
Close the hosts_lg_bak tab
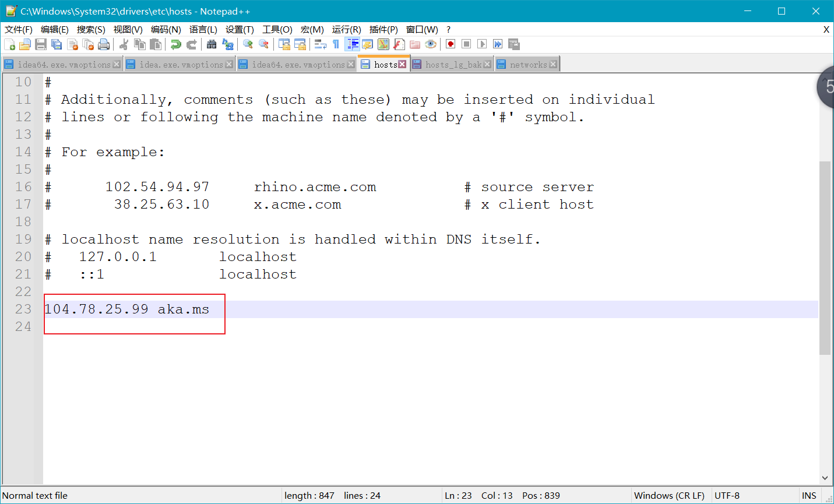point(487,64)
